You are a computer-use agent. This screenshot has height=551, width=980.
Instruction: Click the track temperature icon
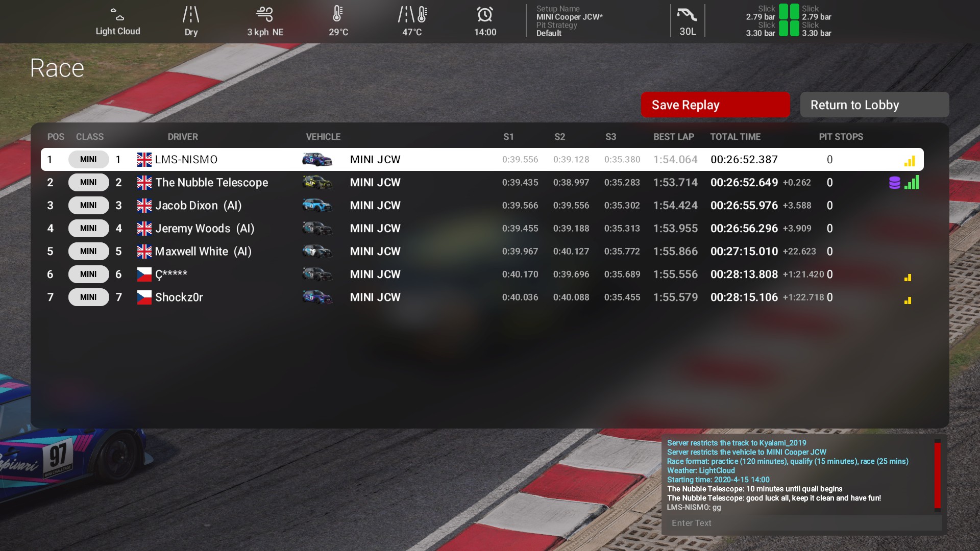(x=412, y=14)
